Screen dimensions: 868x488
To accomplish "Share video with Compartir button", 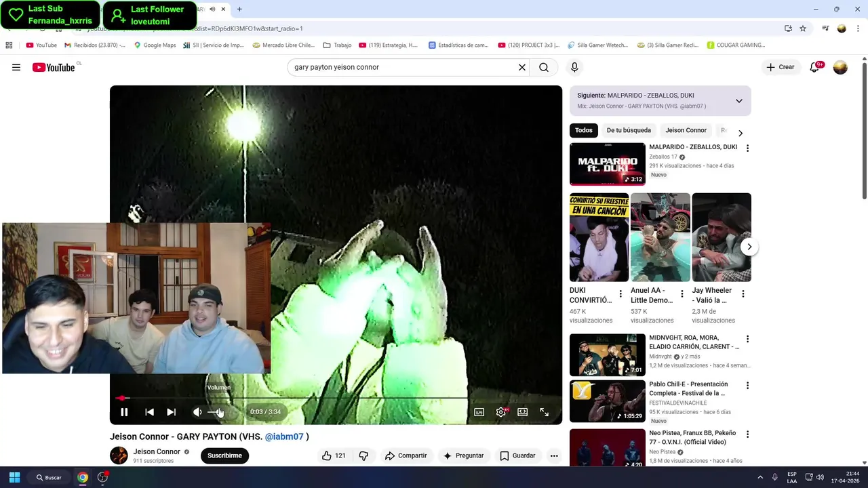I will pos(406,455).
